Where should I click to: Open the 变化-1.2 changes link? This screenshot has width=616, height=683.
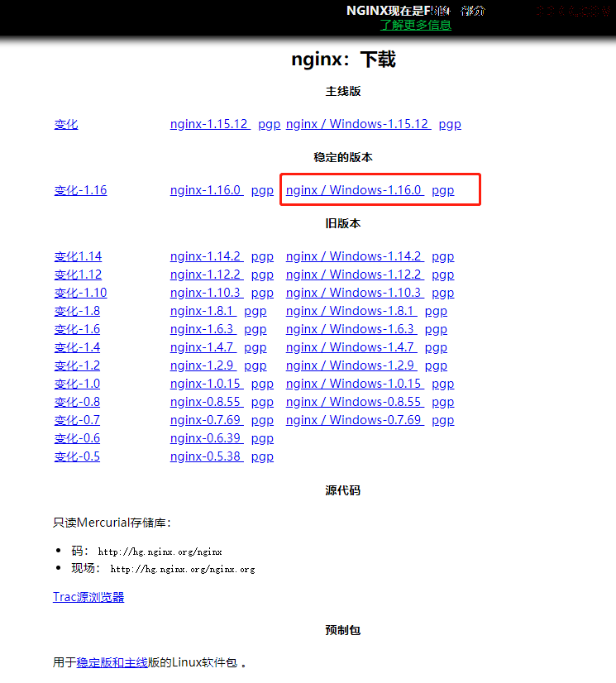[x=77, y=365]
